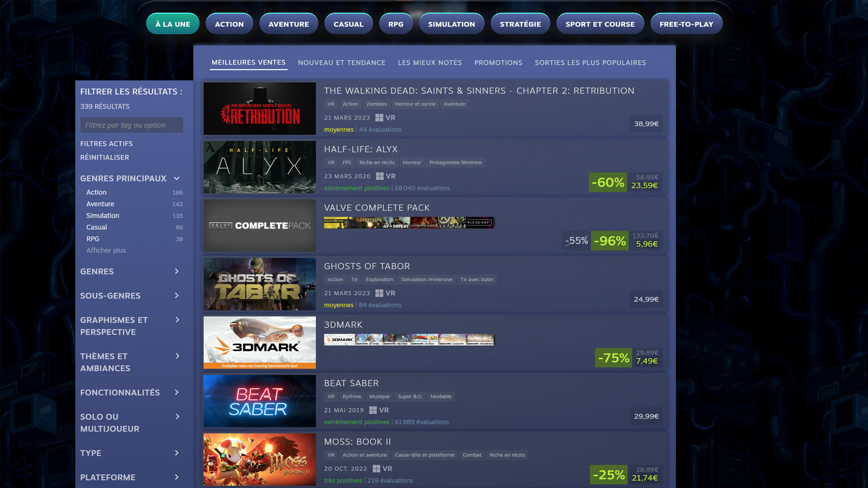Open the Free-to-Play category
Viewport: 868px width, 488px height.
tap(686, 24)
